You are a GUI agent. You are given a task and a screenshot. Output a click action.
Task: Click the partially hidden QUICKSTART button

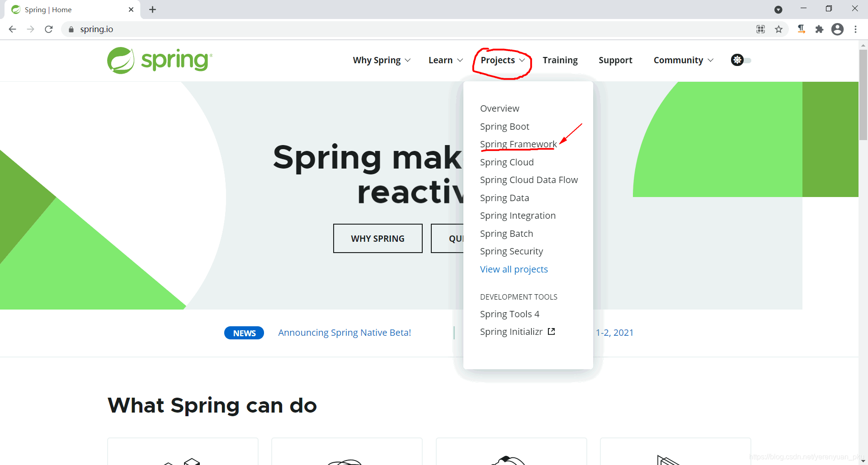pyautogui.click(x=448, y=238)
